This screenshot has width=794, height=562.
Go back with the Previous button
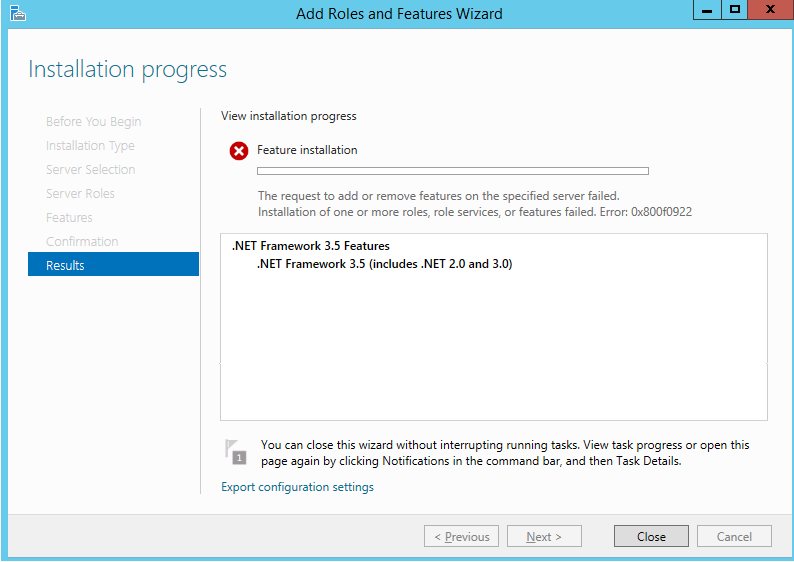tap(461, 536)
